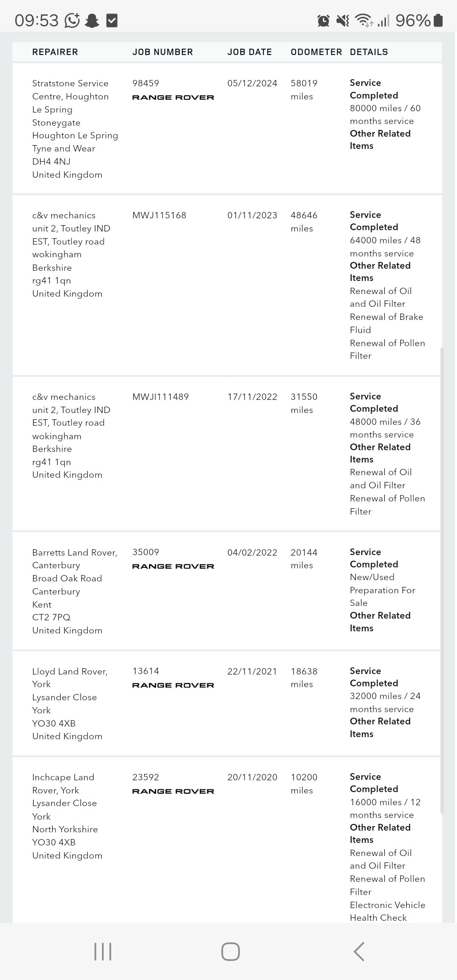
Task: Click Range Rover logo under job 35009
Action: point(173,566)
